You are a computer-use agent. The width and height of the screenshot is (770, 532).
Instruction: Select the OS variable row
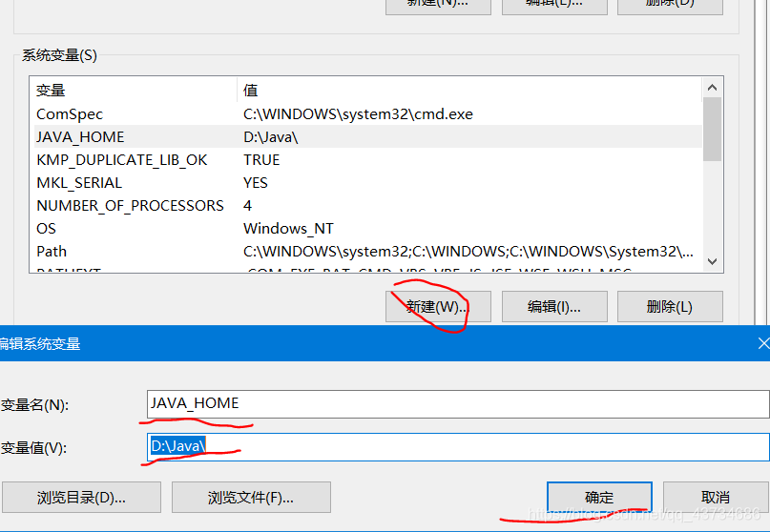coord(368,228)
